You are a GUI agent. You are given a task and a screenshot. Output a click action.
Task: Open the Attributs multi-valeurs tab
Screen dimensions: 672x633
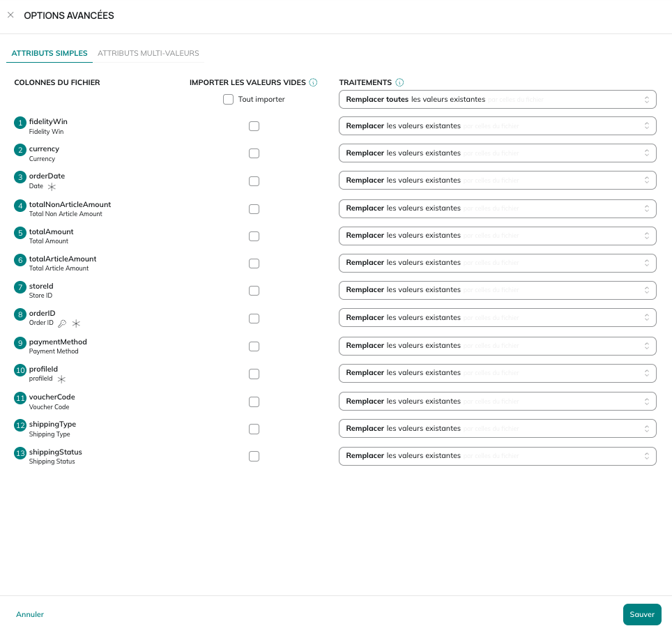coord(148,53)
